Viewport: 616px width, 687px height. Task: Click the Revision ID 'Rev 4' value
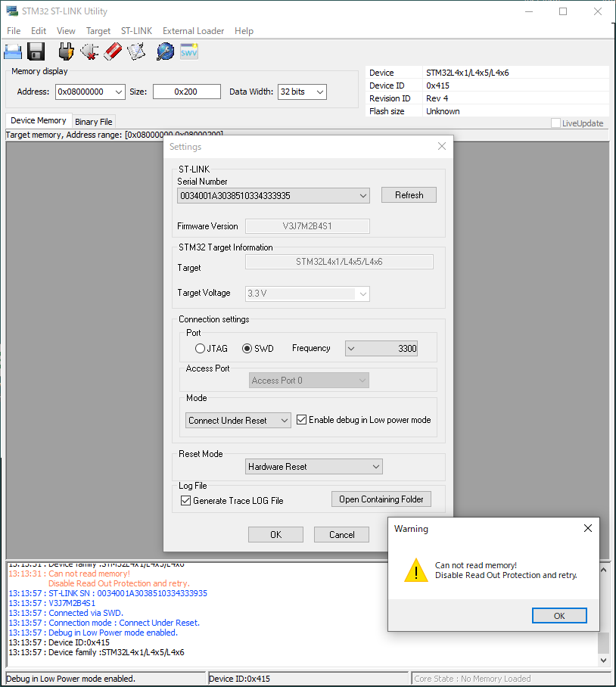coord(437,98)
